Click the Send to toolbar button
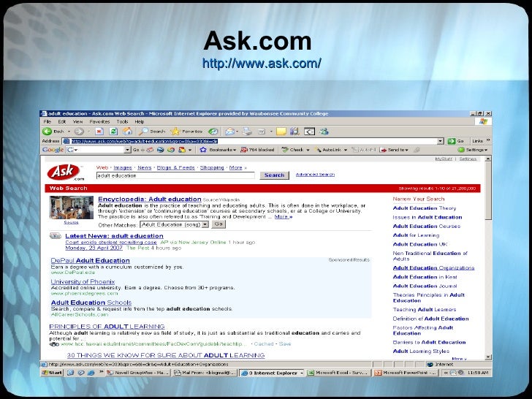532x399 pixels. coord(394,150)
